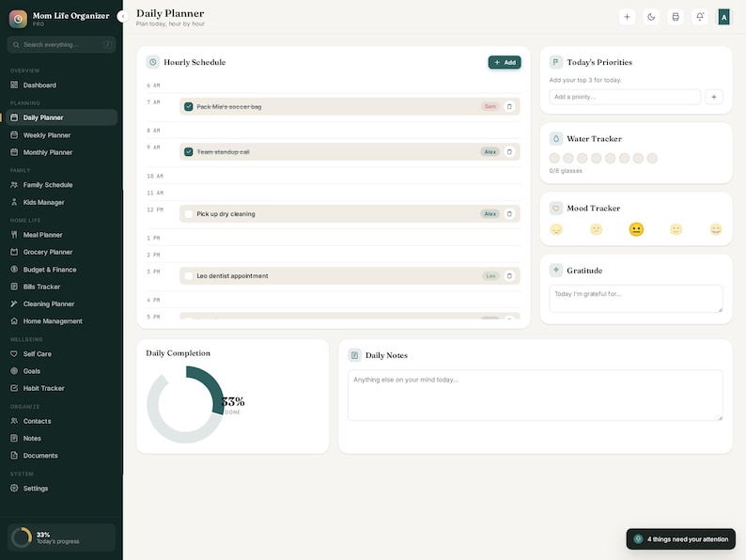Click the Meal Planner fork icon
The image size is (746, 560).
pos(14,235)
